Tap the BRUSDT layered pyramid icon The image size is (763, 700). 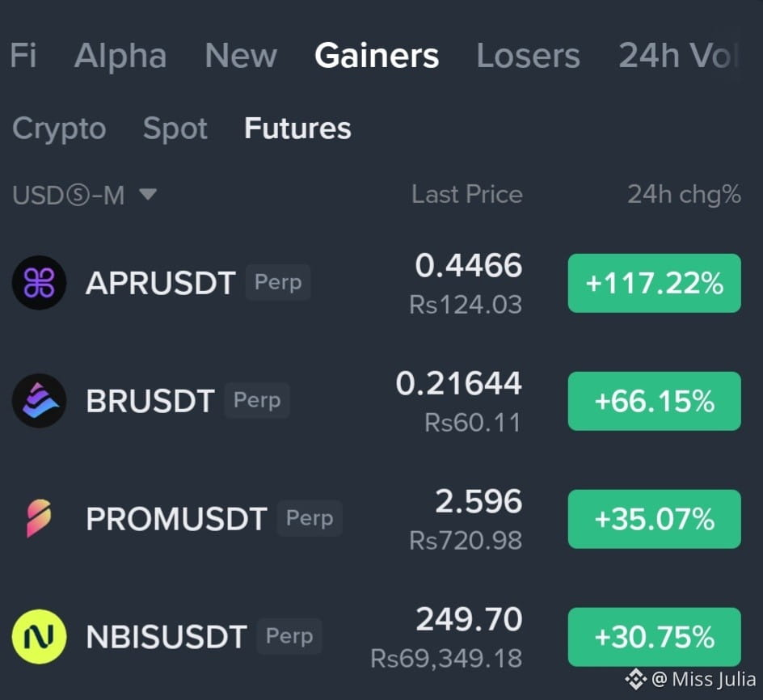39,401
